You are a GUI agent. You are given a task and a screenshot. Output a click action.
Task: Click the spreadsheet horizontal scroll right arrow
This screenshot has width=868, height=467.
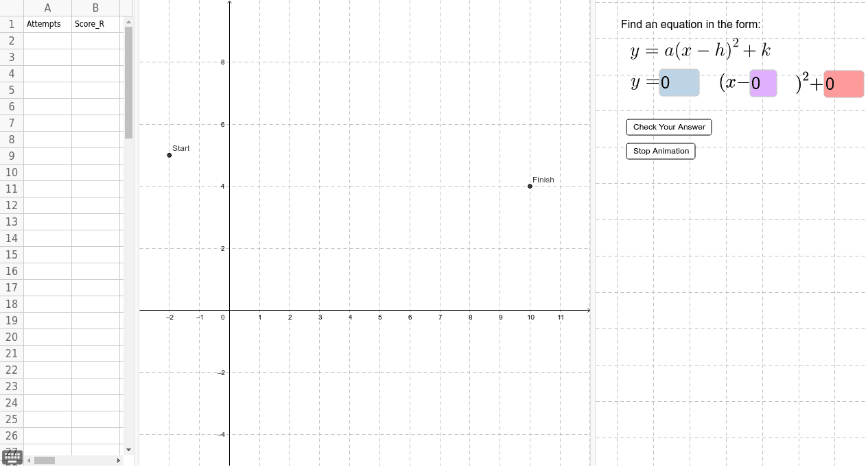(x=119, y=460)
